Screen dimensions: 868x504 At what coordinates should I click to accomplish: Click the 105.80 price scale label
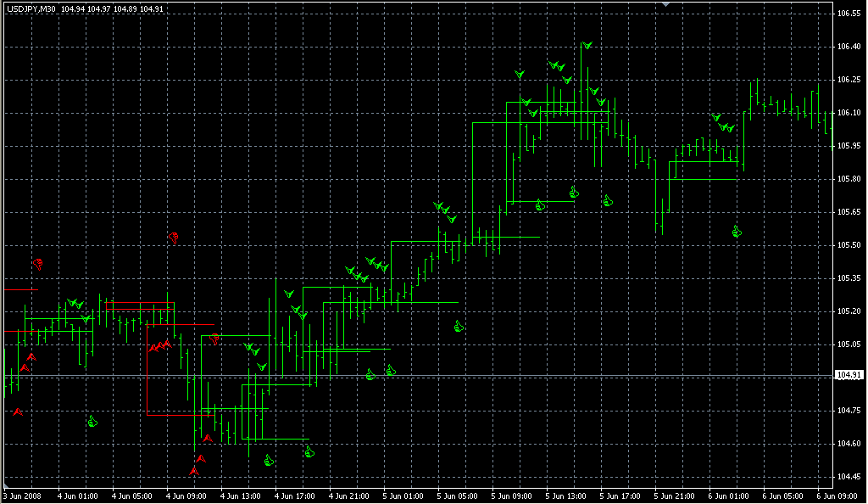(x=849, y=179)
